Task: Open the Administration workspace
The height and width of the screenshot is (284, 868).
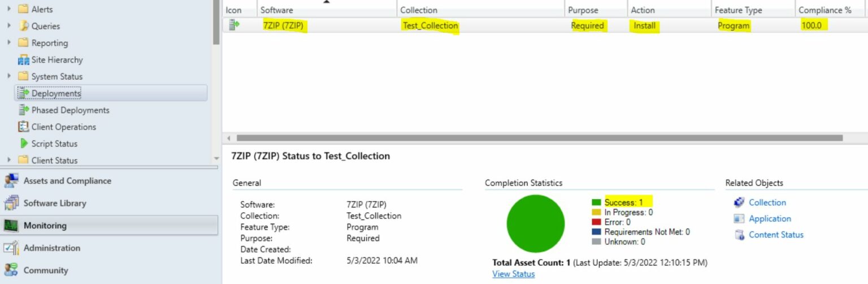Action: point(51,248)
